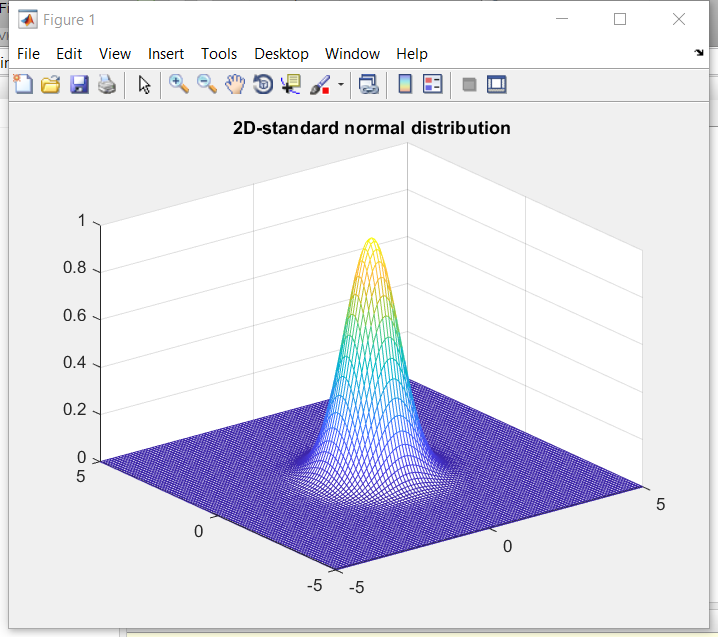The width and height of the screenshot is (718, 637).
Task: Insert a Colorbar from the toolbar
Action: 405,84
